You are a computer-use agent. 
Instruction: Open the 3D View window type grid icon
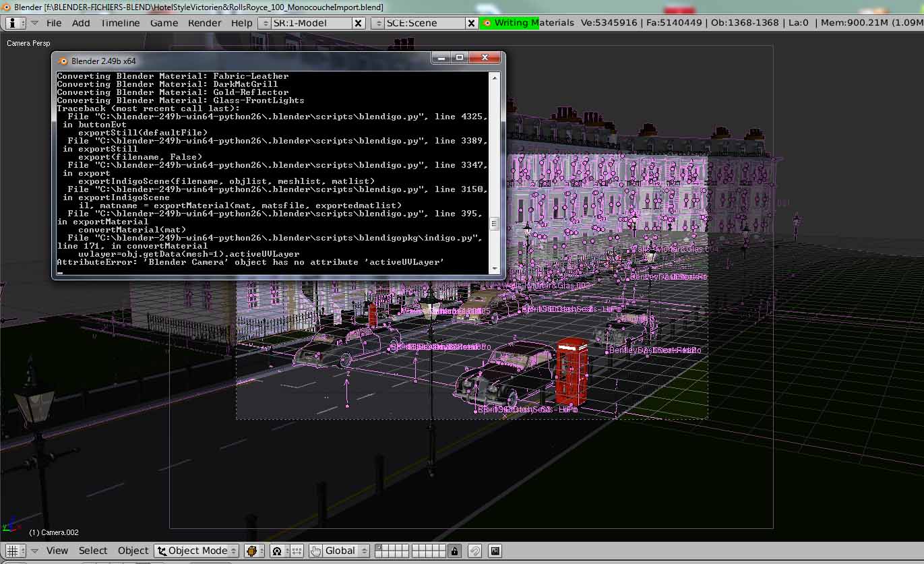[16, 551]
